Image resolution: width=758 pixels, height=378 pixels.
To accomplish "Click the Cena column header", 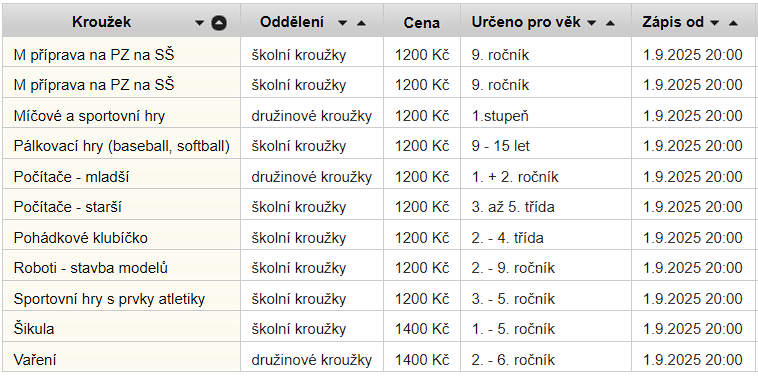I will (x=422, y=23).
